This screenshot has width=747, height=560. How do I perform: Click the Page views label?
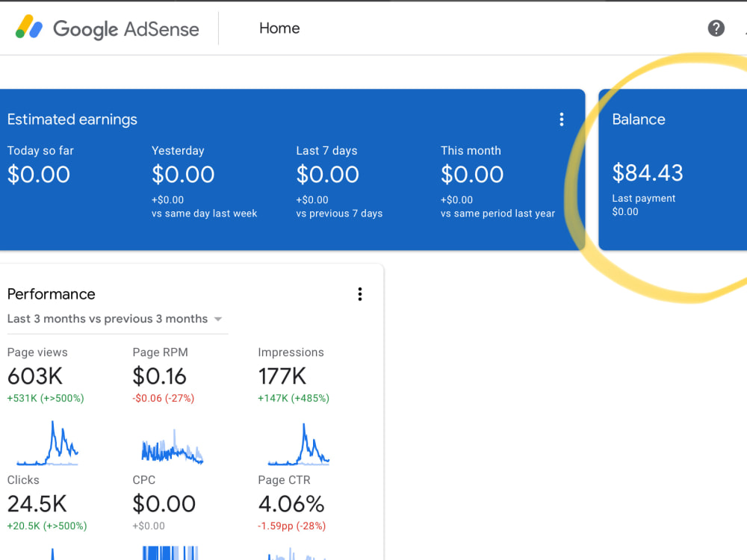37,352
